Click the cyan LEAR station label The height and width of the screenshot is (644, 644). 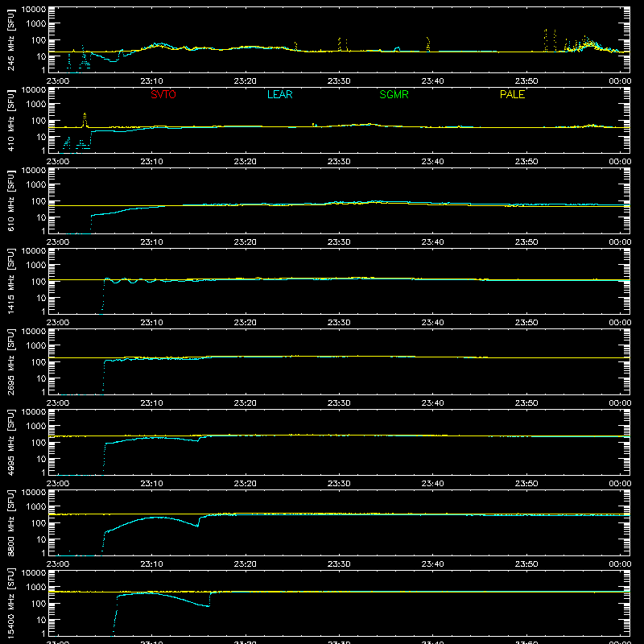(279, 94)
